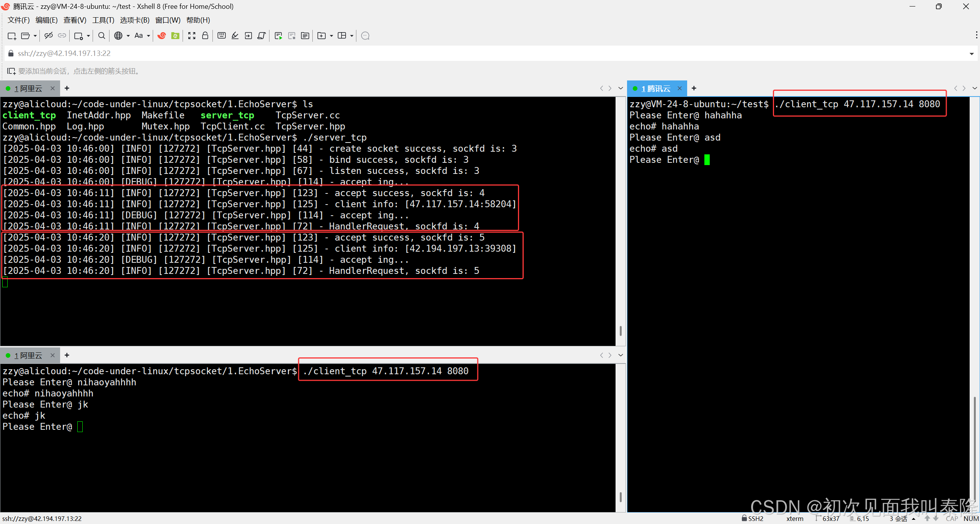This screenshot has height=524, width=980.
Task: Click the keyboard mapping icon
Action: [221, 36]
